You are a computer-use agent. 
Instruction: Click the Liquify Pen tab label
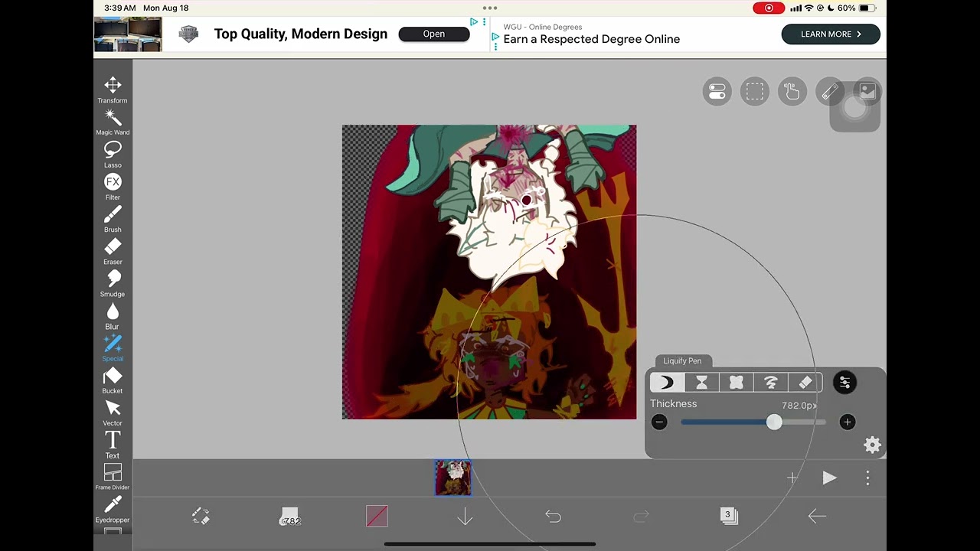(x=682, y=361)
